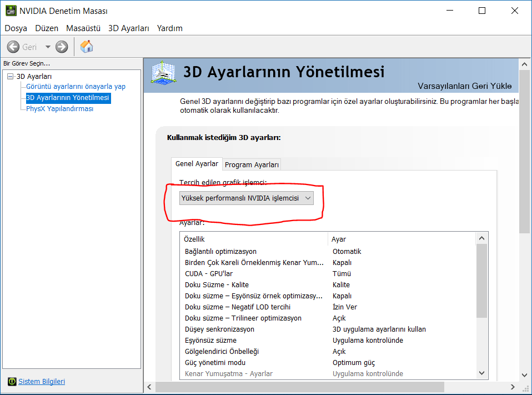Screen dimensions: 532x395
Task: Click the Back arrow icon
Action: coord(13,47)
